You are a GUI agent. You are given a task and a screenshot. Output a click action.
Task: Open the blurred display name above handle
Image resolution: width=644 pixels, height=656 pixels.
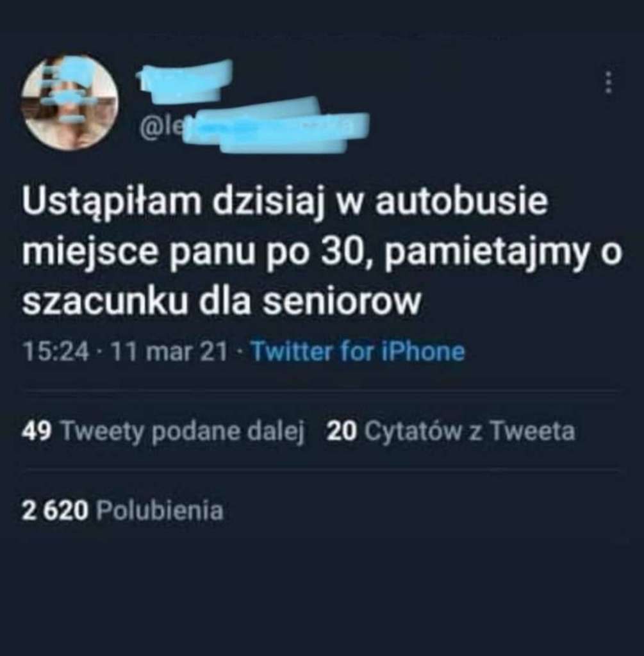coord(185,81)
